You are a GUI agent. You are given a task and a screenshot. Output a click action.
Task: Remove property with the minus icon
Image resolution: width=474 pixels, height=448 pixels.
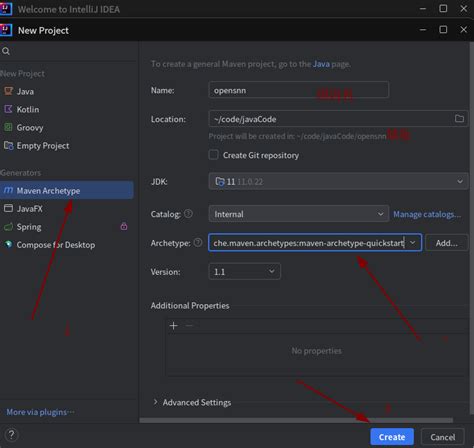pos(189,326)
